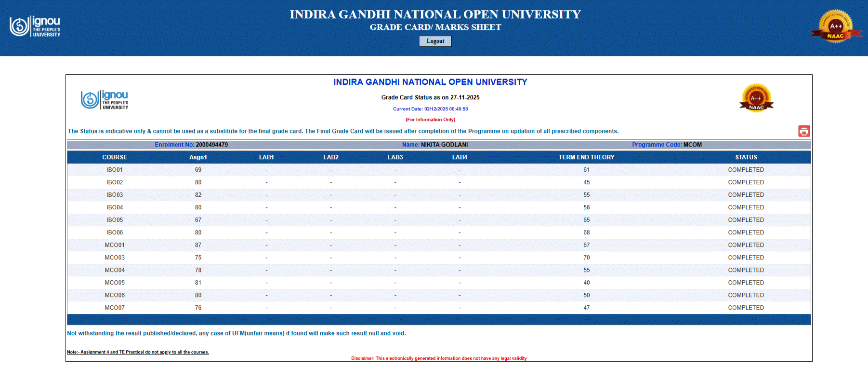Click the COMPLETED status for MCO05
Viewport: 868px width, 368px height.
tap(746, 283)
